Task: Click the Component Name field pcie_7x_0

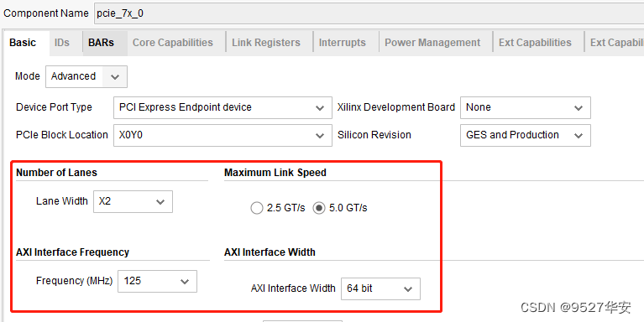Action: pyautogui.click(x=369, y=13)
